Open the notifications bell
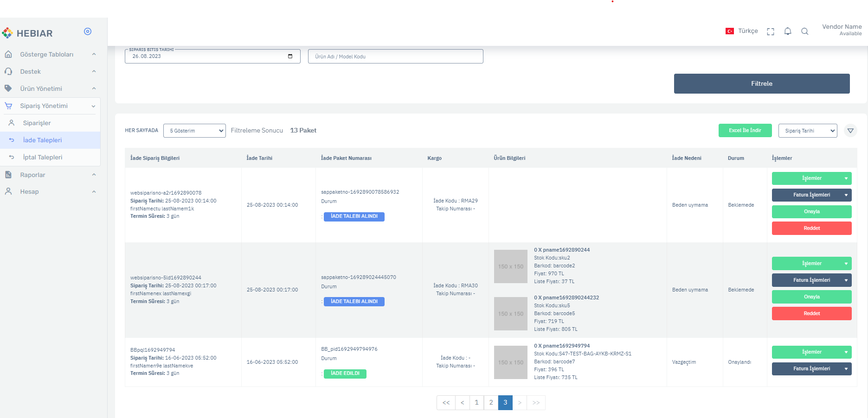Screen dimensions: 868x418 788,31
